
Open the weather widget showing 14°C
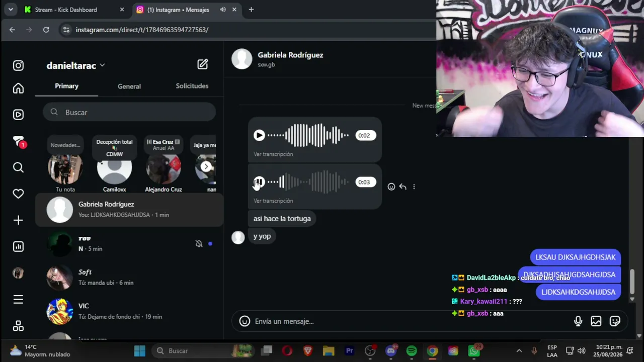[x=40, y=351]
